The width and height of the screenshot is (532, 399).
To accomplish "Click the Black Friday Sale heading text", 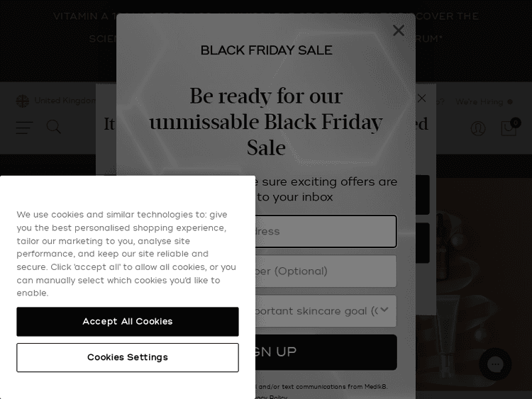I will pos(266,50).
